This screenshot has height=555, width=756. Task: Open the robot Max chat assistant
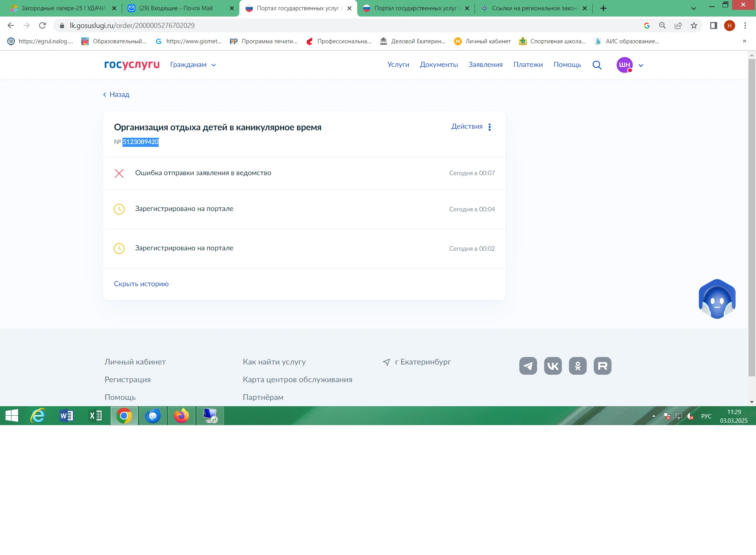[x=717, y=299]
